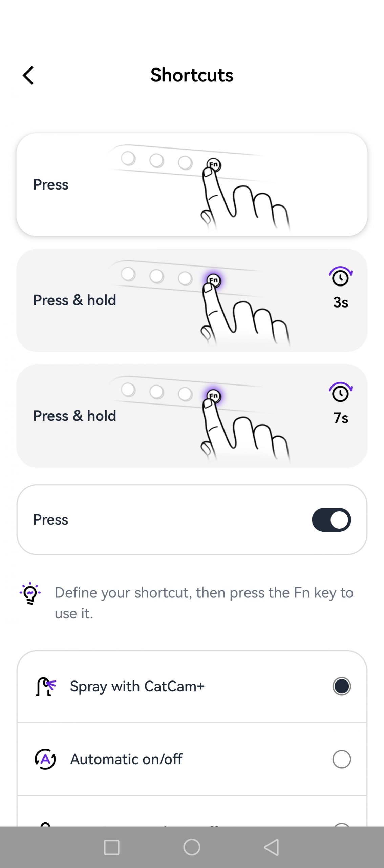Tap the back arrow icon
This screenshot has height=868, width=384.
click(28, 75)
